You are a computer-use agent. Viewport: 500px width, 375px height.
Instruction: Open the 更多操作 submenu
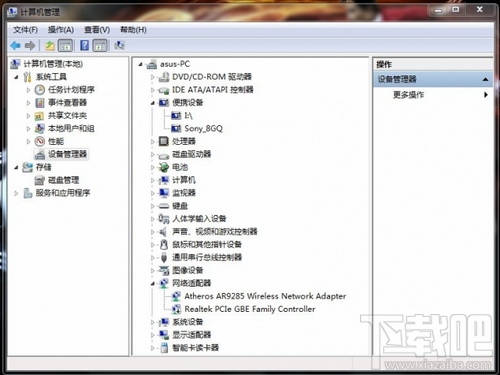(x=432, y=95)
